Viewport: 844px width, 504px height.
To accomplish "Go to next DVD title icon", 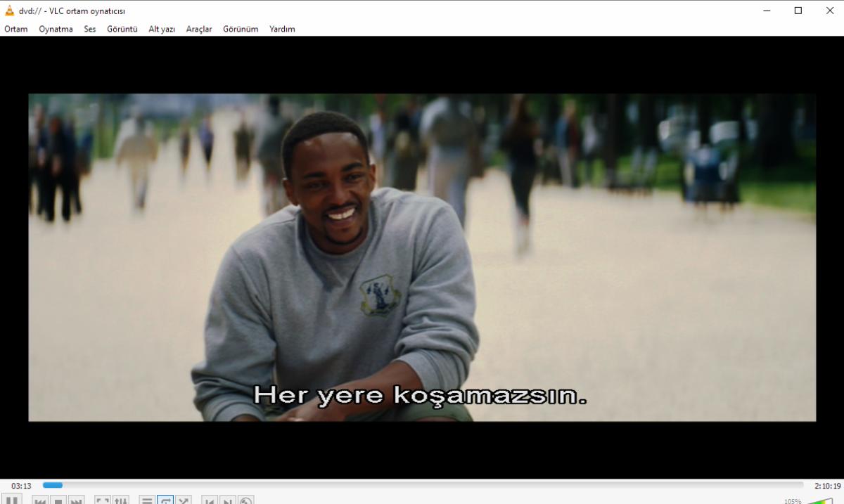I will click(x=228, y=500).
